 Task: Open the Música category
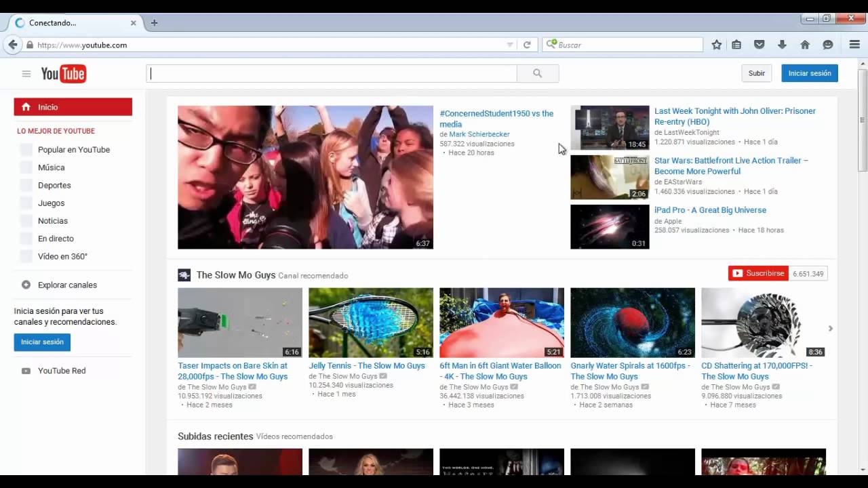pyautogui.click(x=52, y=167)
